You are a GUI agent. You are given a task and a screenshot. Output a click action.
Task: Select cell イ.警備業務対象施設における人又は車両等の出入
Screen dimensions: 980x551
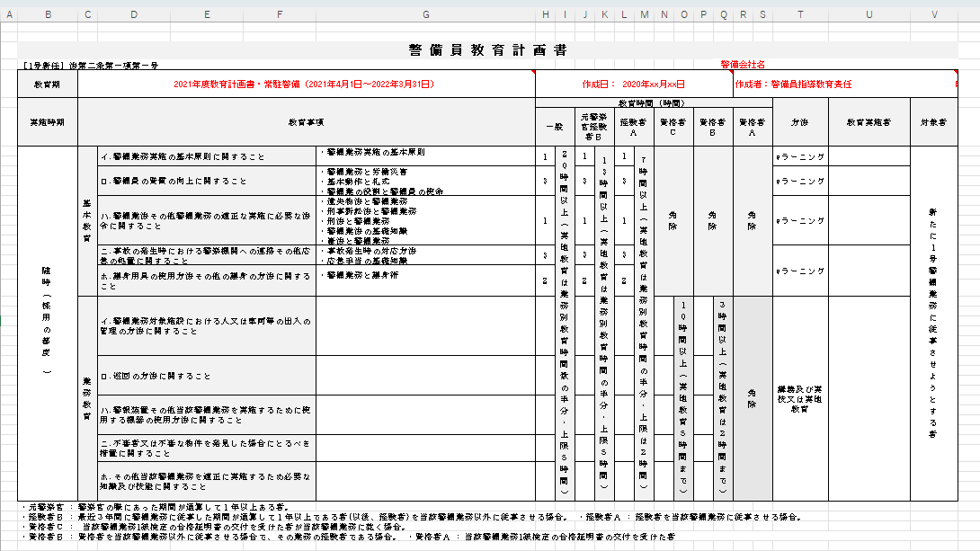(207, 326)
